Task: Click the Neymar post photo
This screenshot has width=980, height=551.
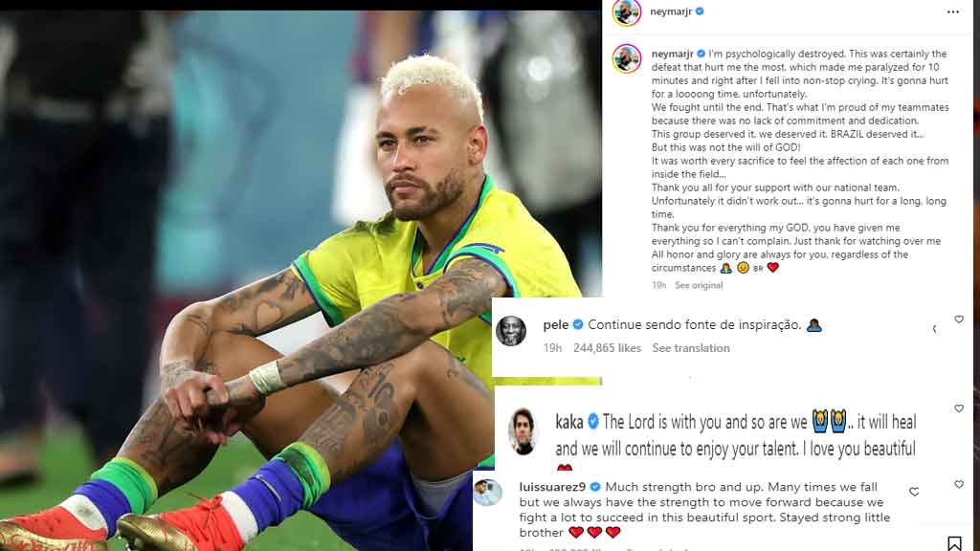Action: pyautogui.click(x=300, y=280)
